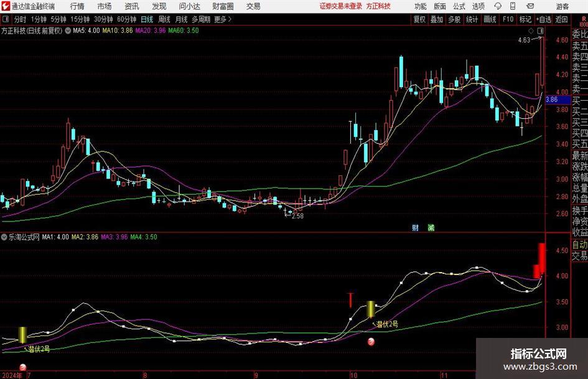The height and width of the screenshot is (379, 588).
Task: Expand 乐淘公式网 indicator dropdown arrow
Action: coord(4,237)
